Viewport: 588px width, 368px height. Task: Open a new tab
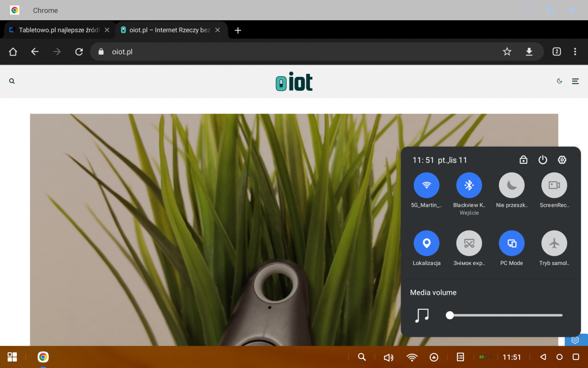[x=238, y=30]
